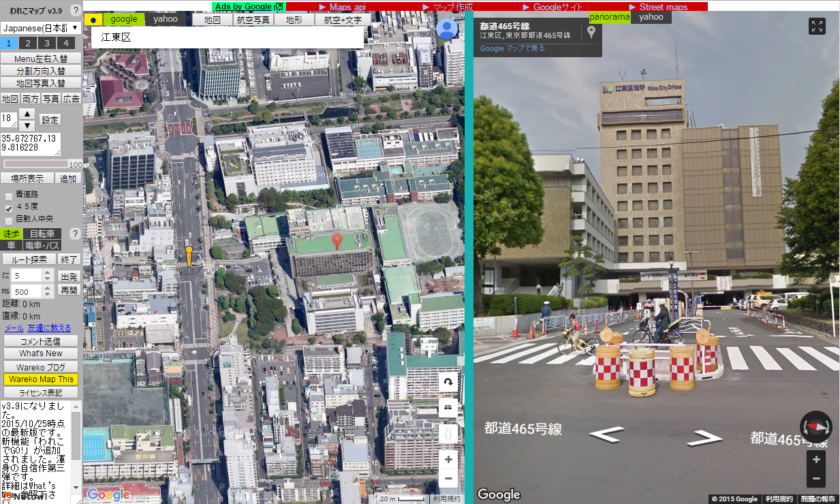Image resolution: width=840 pixels, height=504 pixels.
Task: Click the ライセンス表記 button
Action: pos(41,392)
